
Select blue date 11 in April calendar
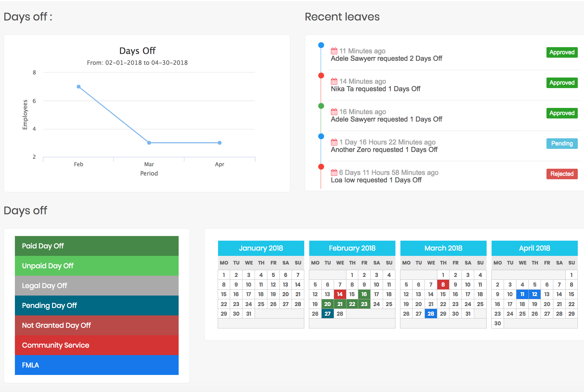click(x=522, y=294)
